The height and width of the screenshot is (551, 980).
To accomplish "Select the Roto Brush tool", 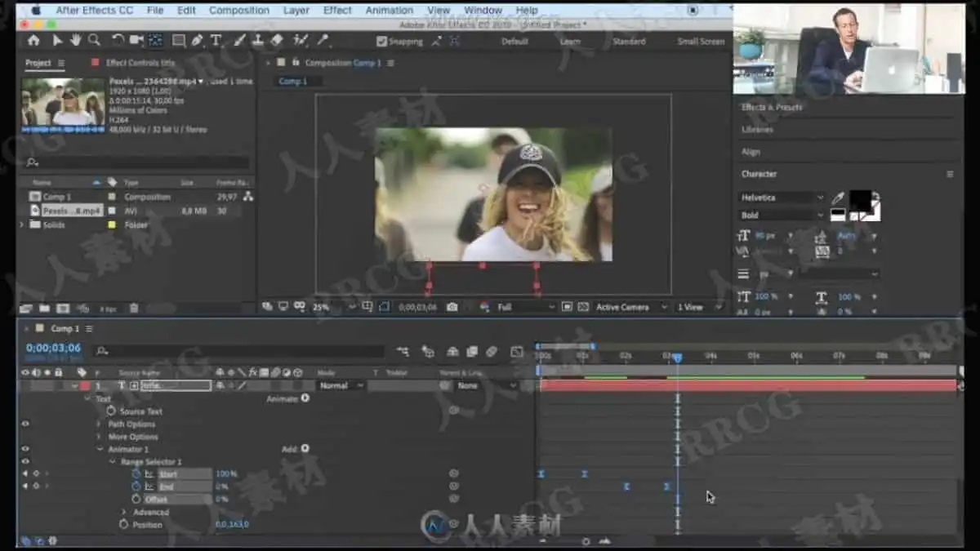I will 301,40.
